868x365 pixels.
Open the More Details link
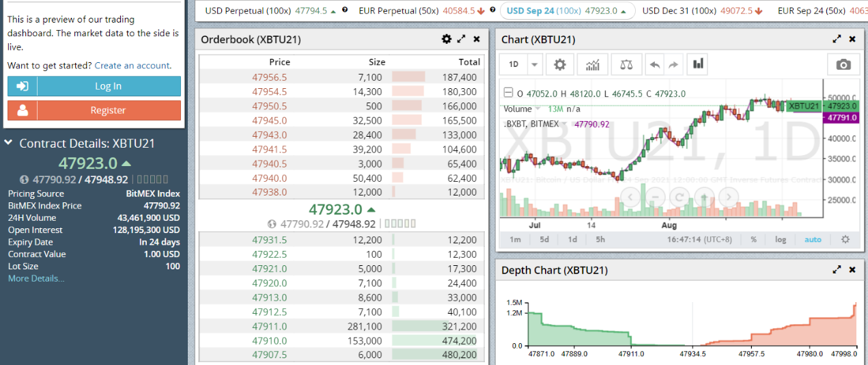(36, 278)
